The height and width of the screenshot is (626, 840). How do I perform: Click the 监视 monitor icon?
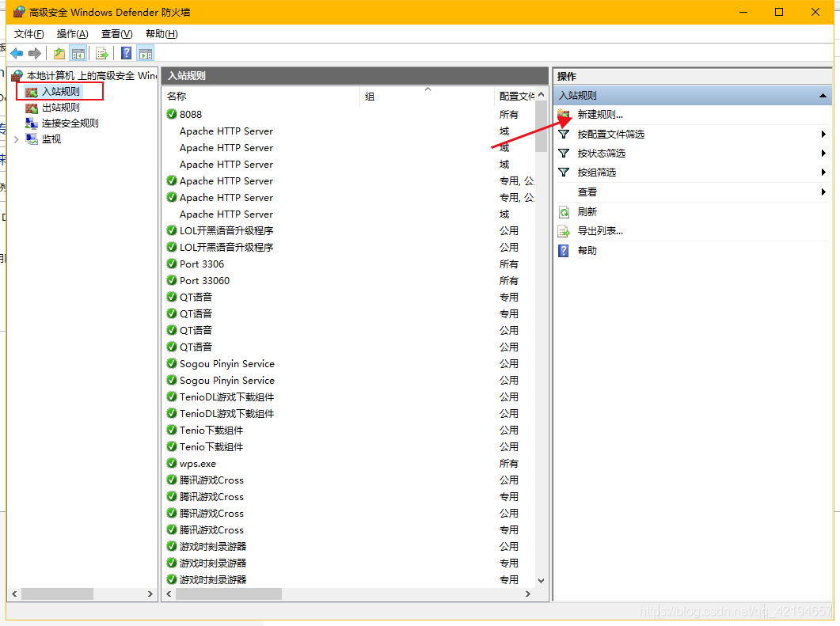pyautogui.click(x=32, y=138)
